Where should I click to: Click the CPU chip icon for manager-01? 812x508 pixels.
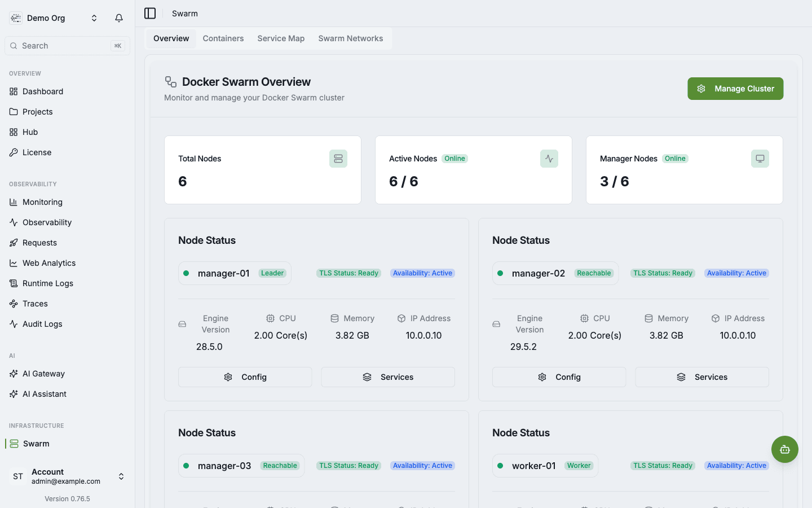tap(270, 318)
